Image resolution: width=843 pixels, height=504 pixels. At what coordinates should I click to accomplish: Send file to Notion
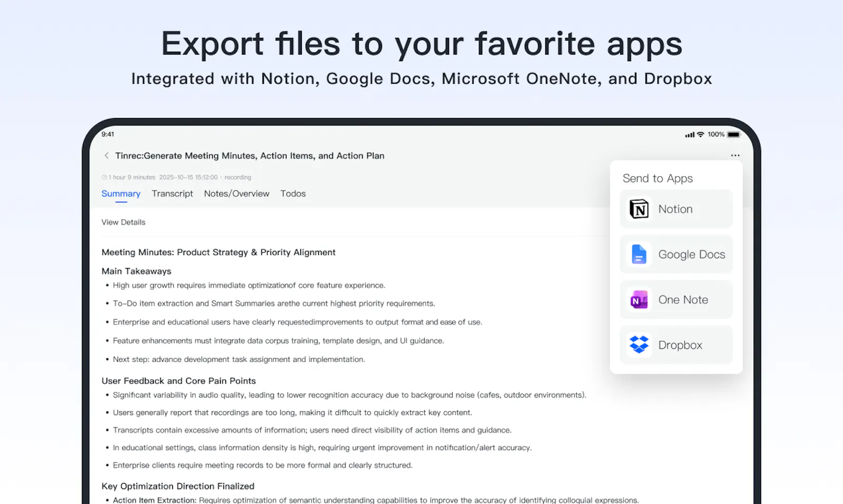(x=677, y=209)
